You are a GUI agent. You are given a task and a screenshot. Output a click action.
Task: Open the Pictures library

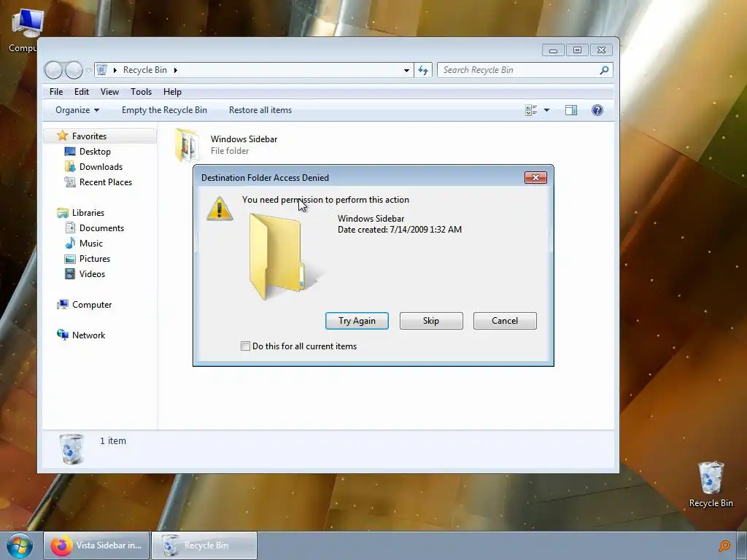click(x=95, y=259)
